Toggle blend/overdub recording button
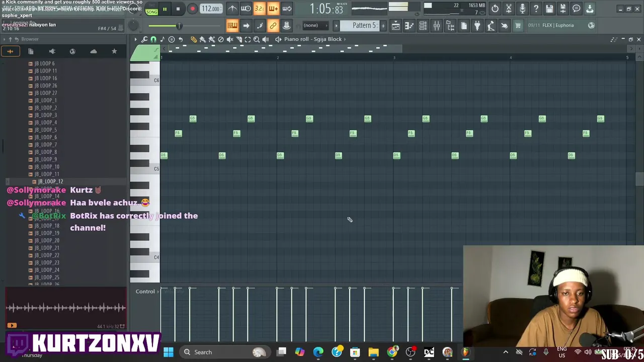The height and width of the screenshot is (362, 644). click(x=273, y=9)
